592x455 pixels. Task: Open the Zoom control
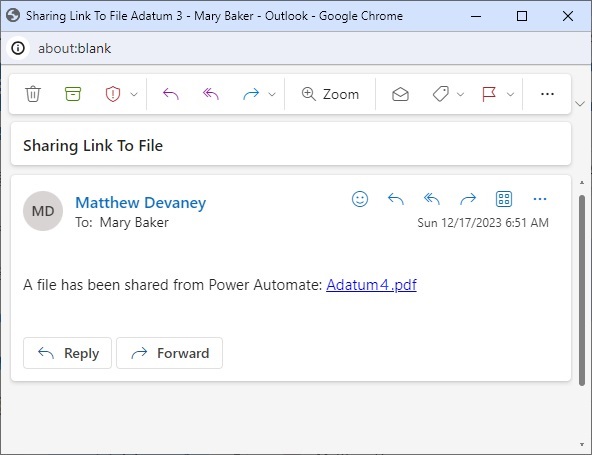(x=330, y=94)
